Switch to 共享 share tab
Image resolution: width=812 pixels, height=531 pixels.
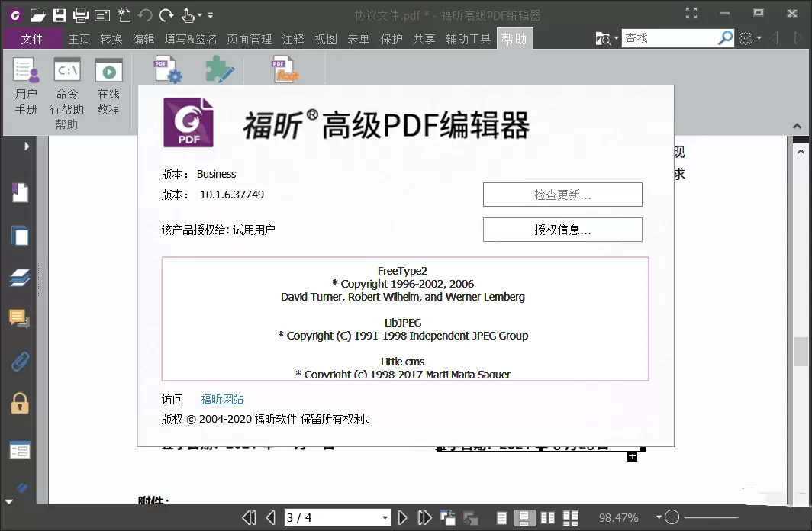424,39
